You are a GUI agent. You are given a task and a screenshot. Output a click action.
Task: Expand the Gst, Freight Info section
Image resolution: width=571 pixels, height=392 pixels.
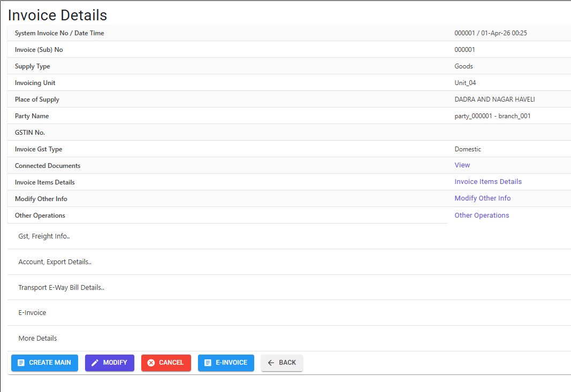point(289,236)
